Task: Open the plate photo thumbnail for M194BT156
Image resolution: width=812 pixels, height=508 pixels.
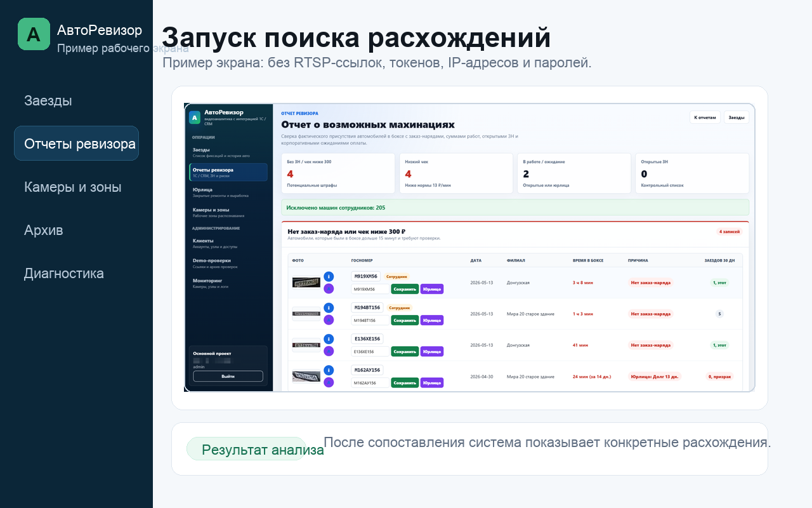Action: 306,314
